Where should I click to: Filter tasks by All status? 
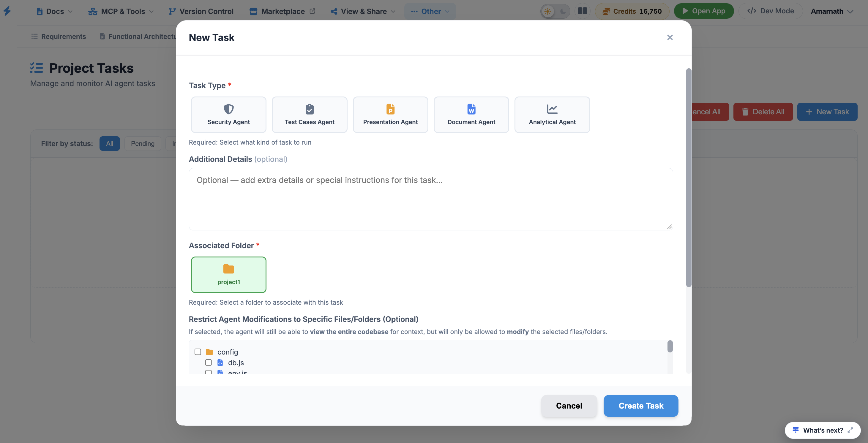click(x=110, y=143)
